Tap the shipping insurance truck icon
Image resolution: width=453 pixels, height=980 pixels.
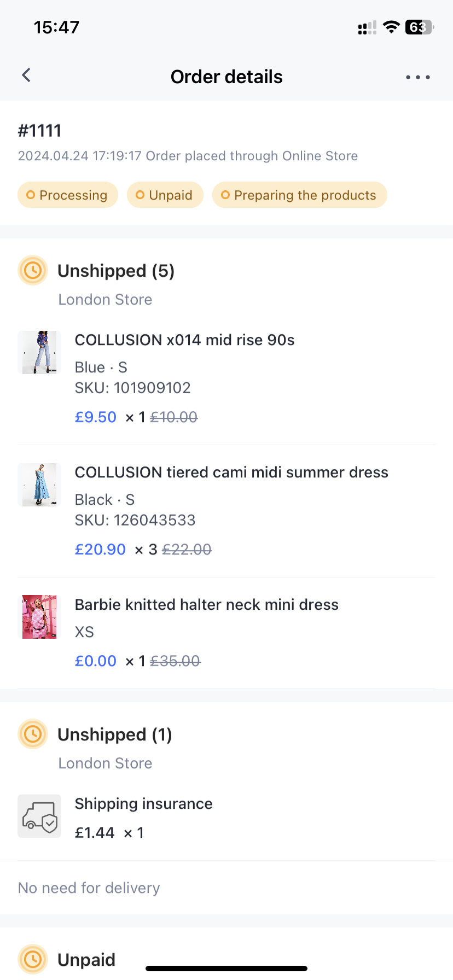click(39, 816)
